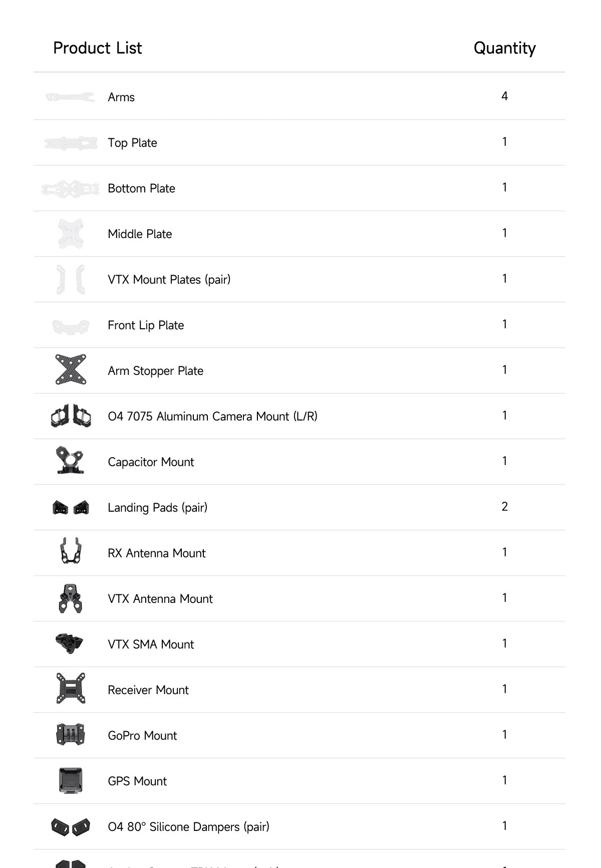Click the Bottom Plate product label
This screenshot has width=601, height=868.
[x=141, y=188]
